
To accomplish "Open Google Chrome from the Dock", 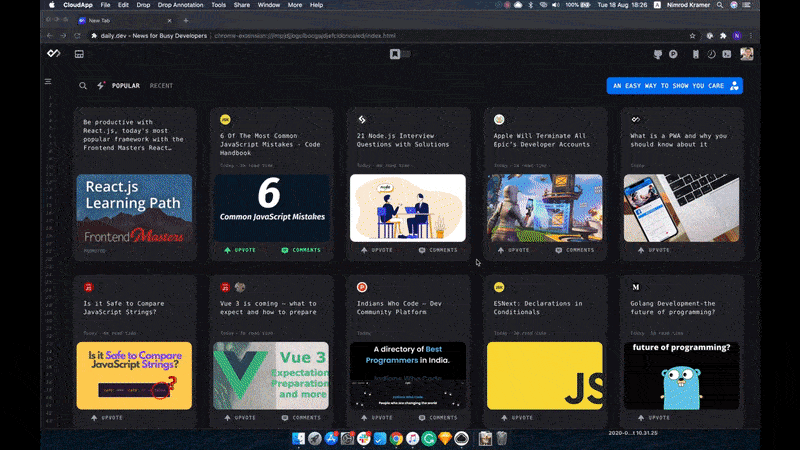I will pyautogui.click(x=396, y=438).
